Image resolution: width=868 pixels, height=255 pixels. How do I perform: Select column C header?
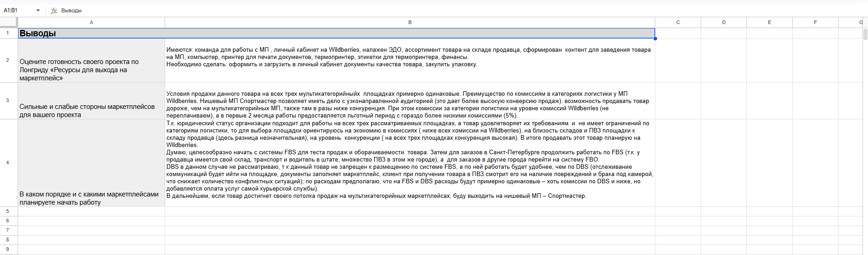678,22
